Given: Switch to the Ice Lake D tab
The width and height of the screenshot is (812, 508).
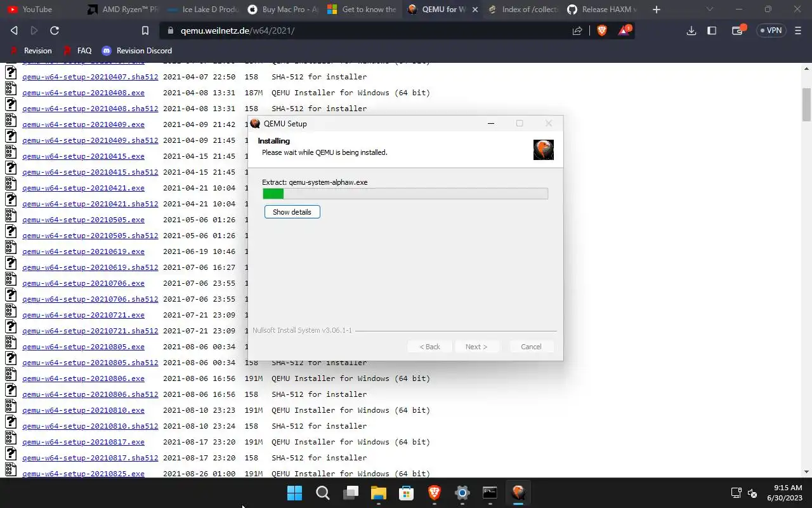Looking at the screenshot, I should coord(202,10).
